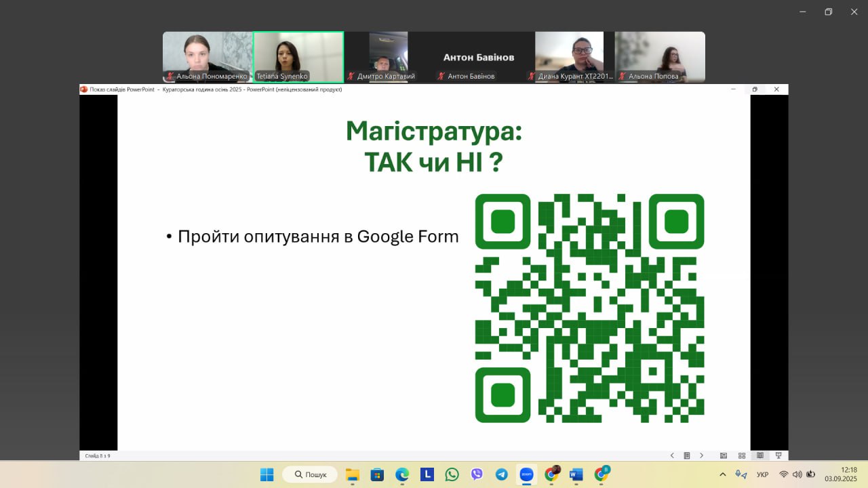The width and height of the screenshot is (868, 488).
Task: Go to the previous slide arrow
Action: pyautogui.click(x=672, y=455)
